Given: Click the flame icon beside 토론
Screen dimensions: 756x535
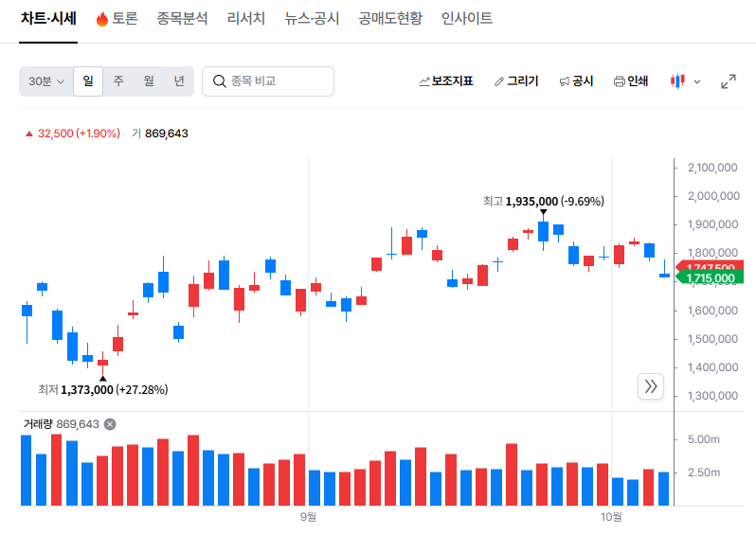Looking at the screenshot, I should (101, 19).
